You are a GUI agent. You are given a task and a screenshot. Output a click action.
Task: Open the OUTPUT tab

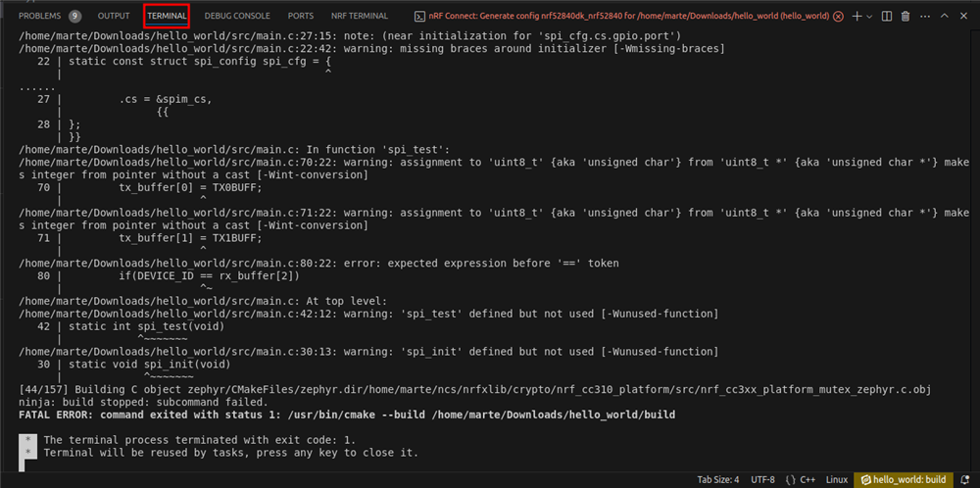pyautogui.click(x=114, y=17)
